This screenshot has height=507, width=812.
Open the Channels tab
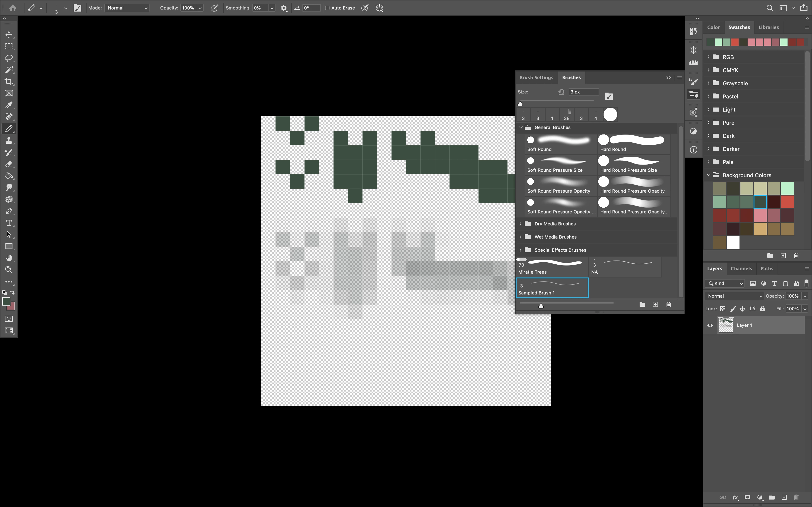[741, 269]
